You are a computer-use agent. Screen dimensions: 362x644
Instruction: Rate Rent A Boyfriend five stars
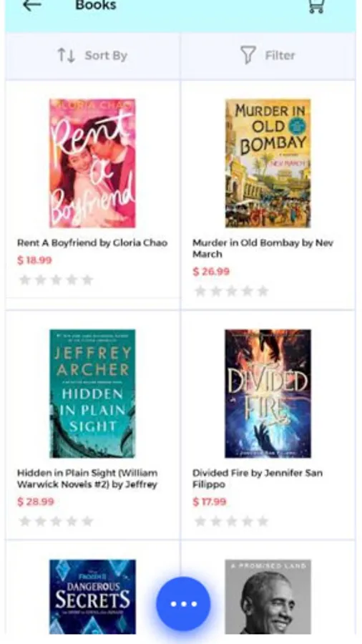tap(87, 280)
